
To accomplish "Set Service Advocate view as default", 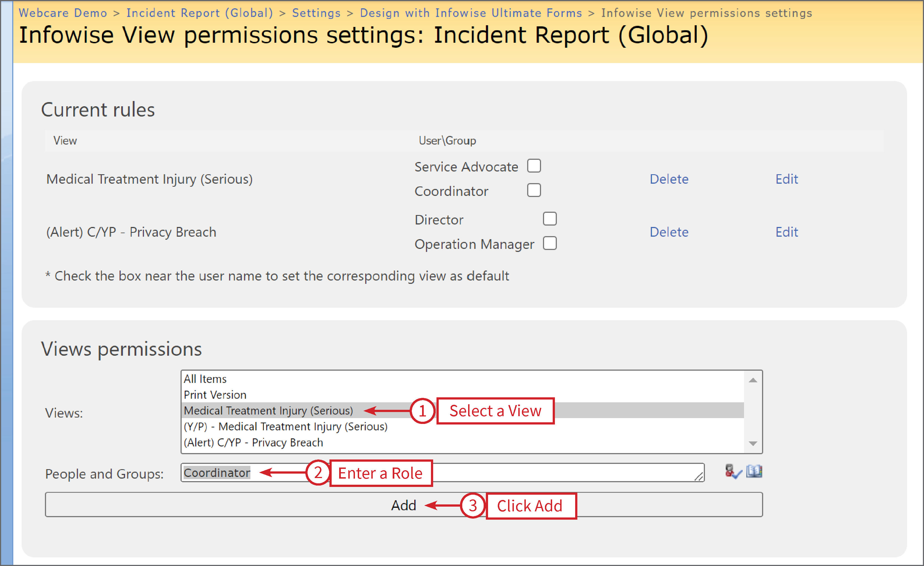I will click(534, 165).
